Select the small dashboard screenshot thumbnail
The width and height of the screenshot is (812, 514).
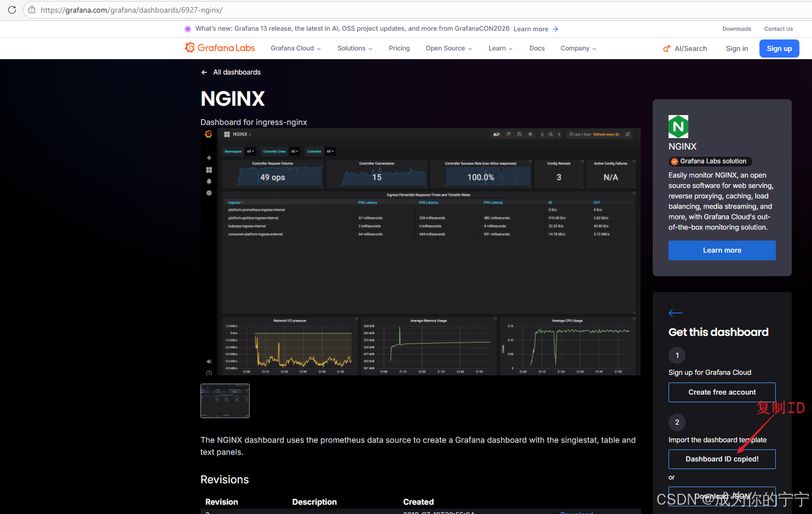point(225,401)
